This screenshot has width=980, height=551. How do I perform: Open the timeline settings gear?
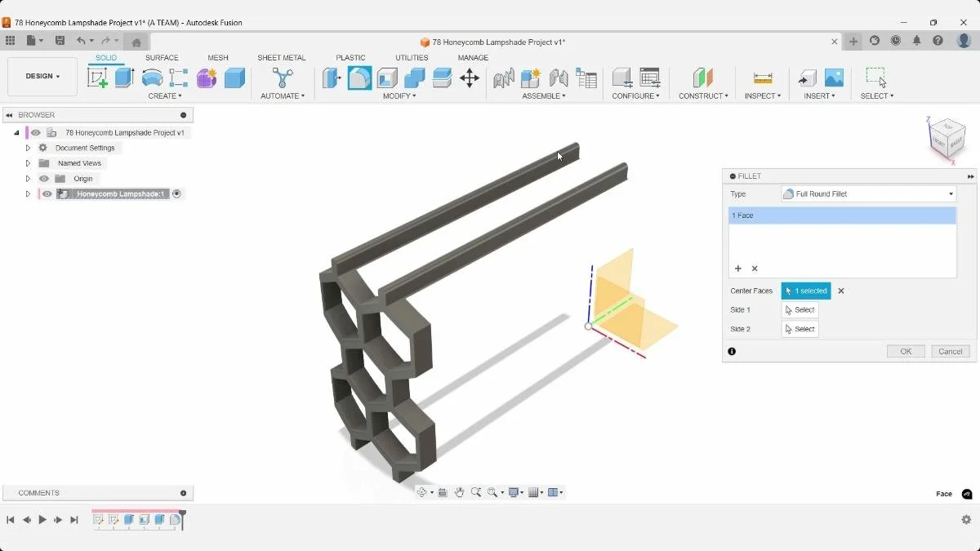[966, 520]
